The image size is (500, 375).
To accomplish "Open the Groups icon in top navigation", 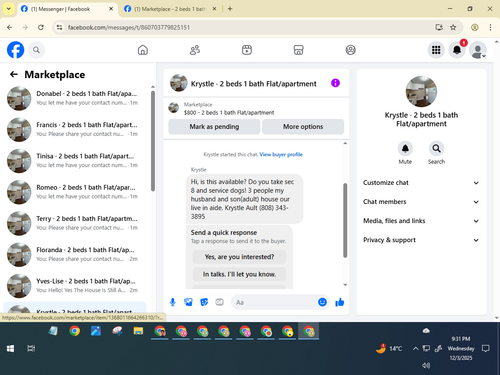I will (350, 50).
